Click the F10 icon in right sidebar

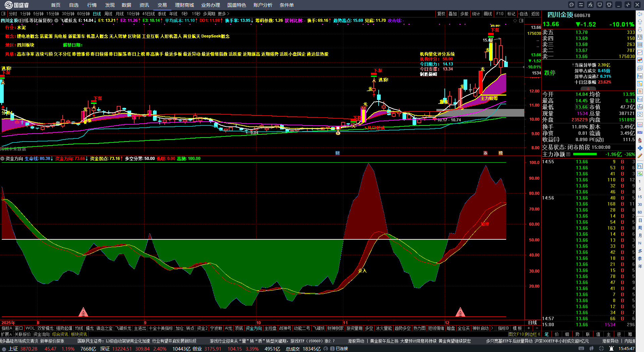640,76
